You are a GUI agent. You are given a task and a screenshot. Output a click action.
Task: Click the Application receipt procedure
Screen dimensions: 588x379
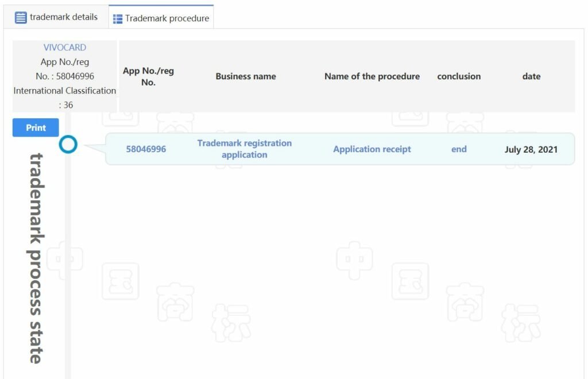(372, 149)
